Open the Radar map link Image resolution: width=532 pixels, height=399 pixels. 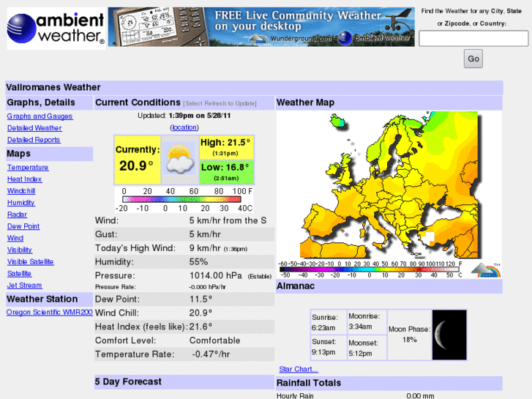pos(17,215)
